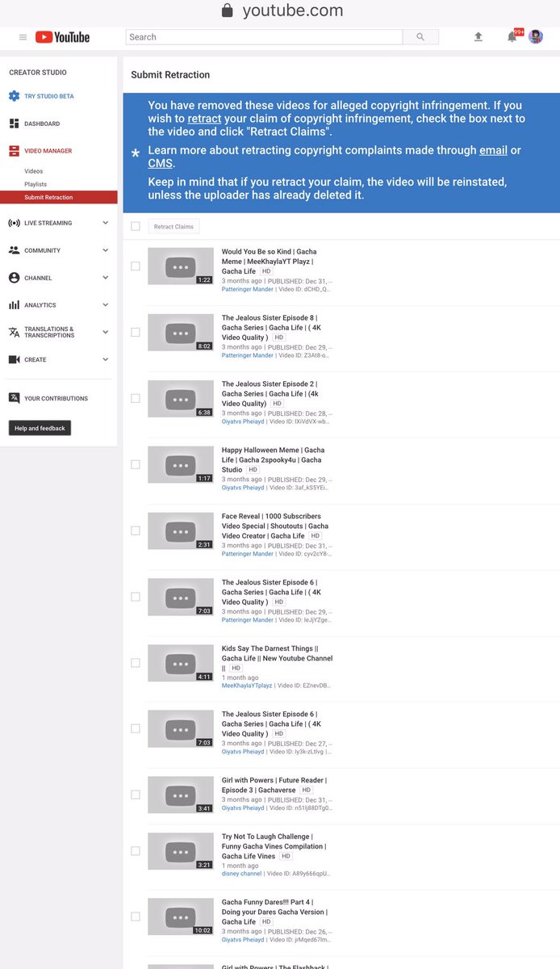This screenshot has width=560, height=969.
Task: Check the box for Jealous Sister Episode 8
Action: [136, 332]
